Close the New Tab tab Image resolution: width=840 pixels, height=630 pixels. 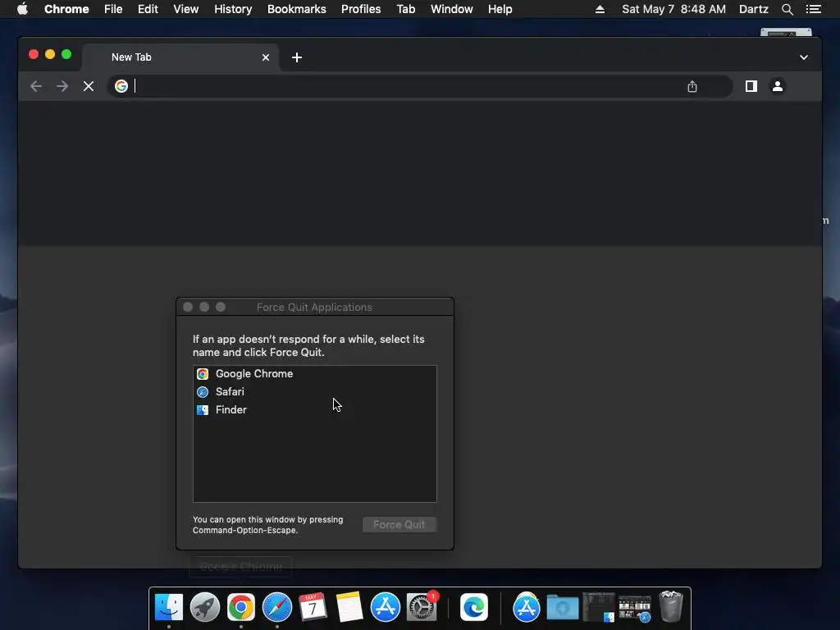coord(266,57)
